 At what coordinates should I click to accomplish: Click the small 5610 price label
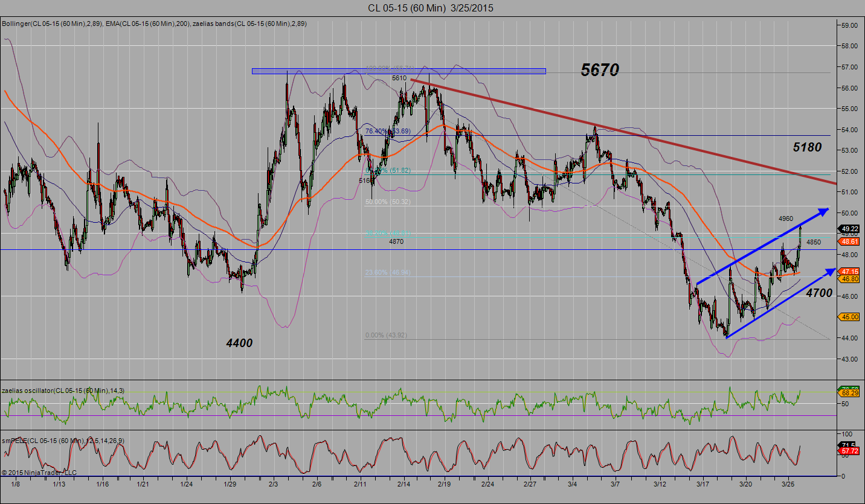coord(399,78)
